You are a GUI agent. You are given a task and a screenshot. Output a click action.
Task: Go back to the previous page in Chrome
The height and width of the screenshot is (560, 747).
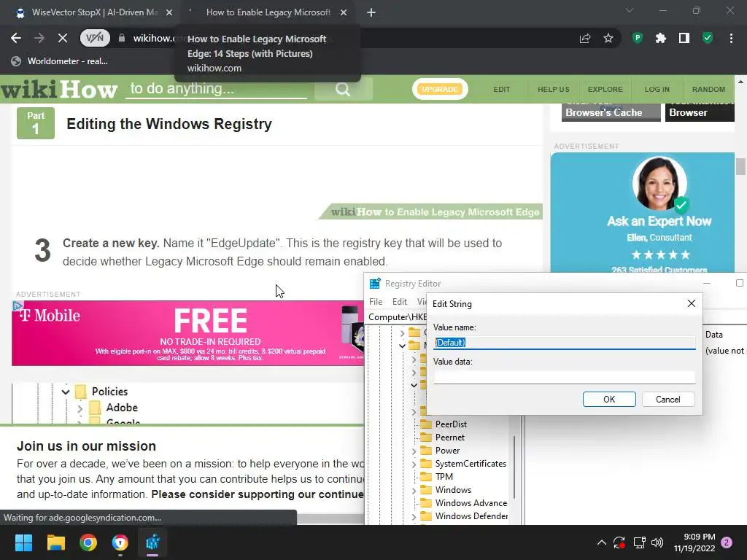pyautogui.click(x=16, y=38)
